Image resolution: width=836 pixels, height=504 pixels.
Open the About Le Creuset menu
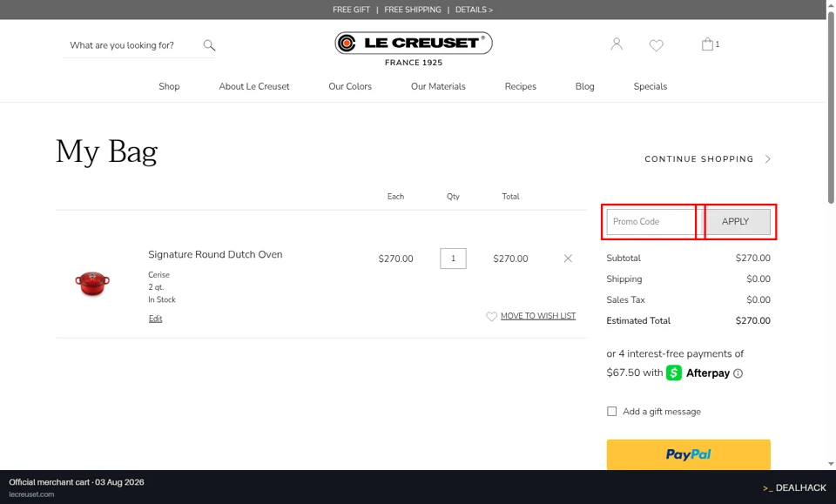click(x=253, y=86)
